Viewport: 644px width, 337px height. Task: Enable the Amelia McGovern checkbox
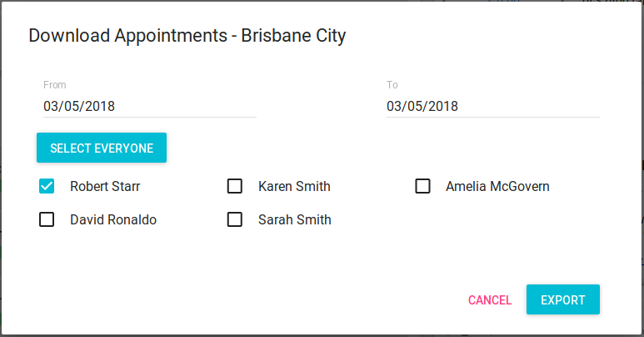[x=423, y=186]
